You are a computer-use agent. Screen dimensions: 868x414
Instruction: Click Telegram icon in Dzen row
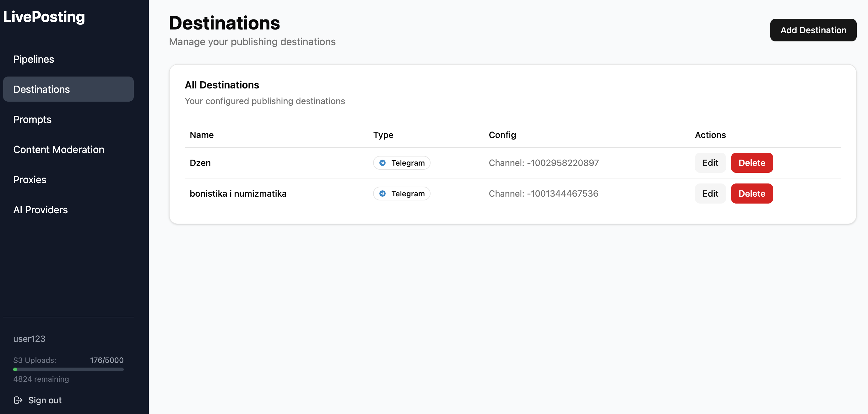point(382,163)
